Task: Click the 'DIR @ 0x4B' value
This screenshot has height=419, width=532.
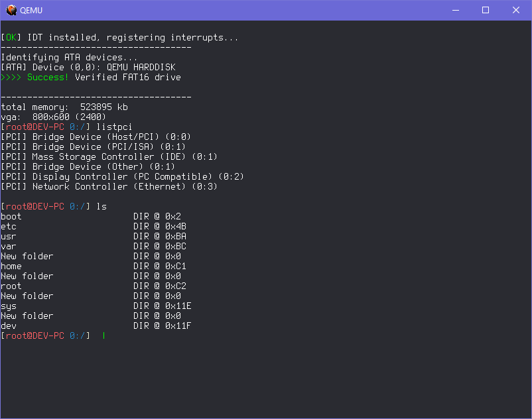Action: pyautogui.click(x=160, y=227)
